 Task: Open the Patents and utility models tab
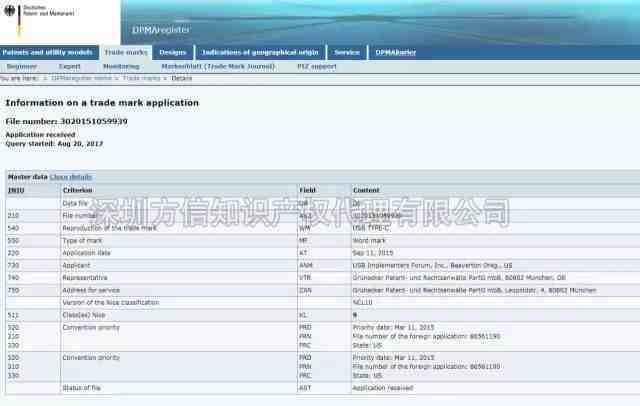tap(48, 52)
